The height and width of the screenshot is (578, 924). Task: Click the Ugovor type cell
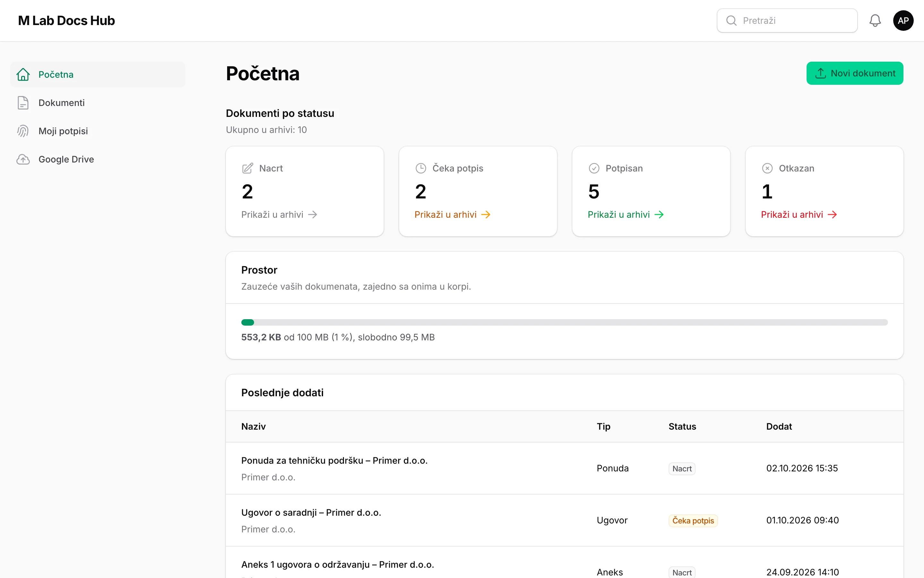point(612,520)
